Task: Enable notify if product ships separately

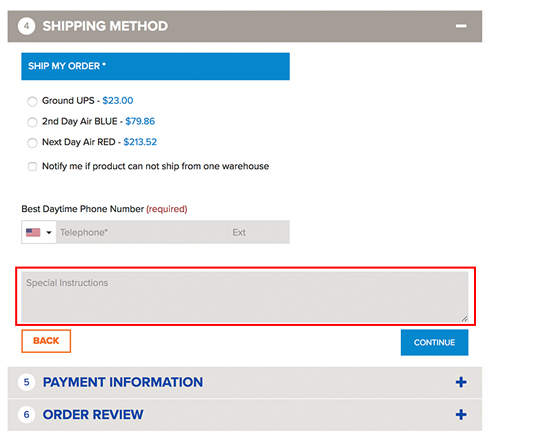Action: coord(32,167)
